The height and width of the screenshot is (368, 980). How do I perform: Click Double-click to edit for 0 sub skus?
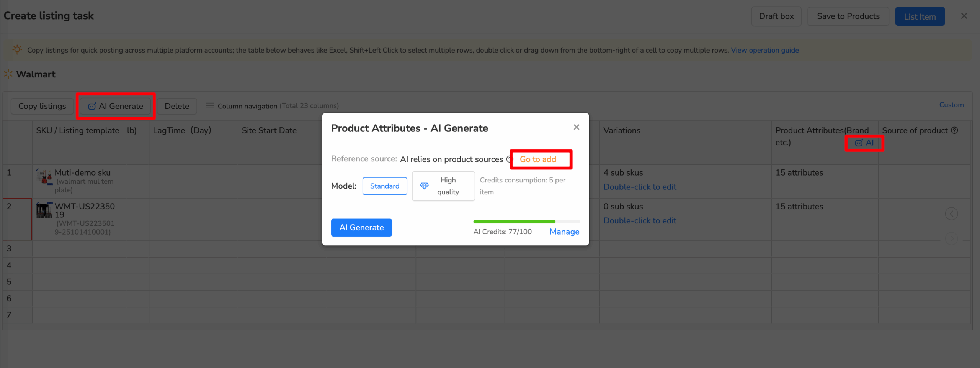pos(640,220)
